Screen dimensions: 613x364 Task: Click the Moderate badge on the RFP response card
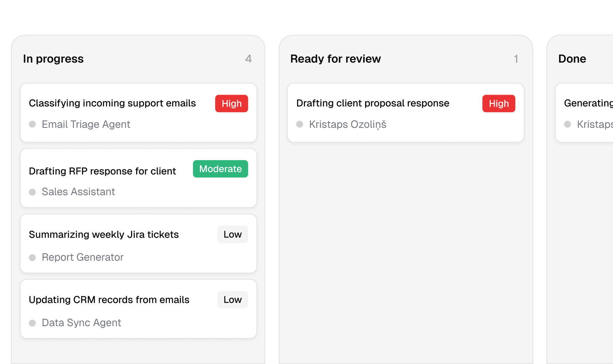point(220,169)
